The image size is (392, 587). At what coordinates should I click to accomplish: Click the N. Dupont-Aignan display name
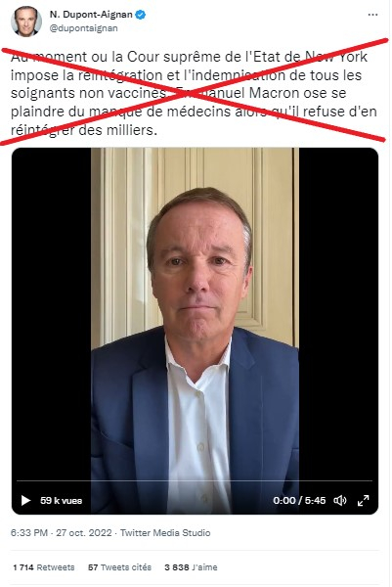pyautogui.click(x=91, y=15)
